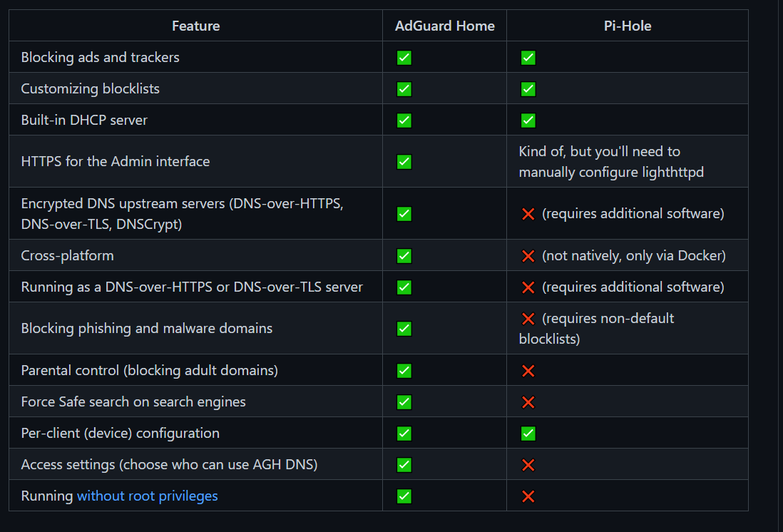Click AdGuard Home checkmark for Blocking ads and trackers
Viewport: 783px width, 532px height.
(x=404, y=58)
